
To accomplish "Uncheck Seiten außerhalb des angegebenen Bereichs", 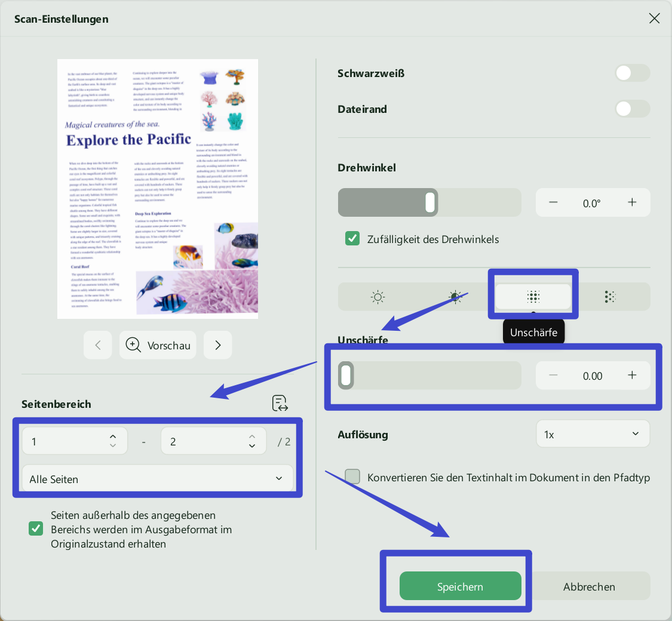I will 36,528.
